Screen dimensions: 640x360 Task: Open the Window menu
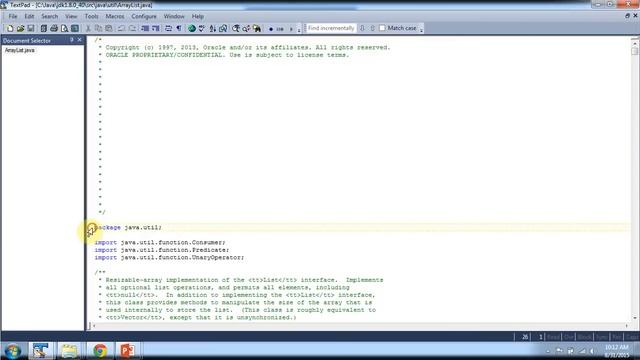tap(174, 16)
